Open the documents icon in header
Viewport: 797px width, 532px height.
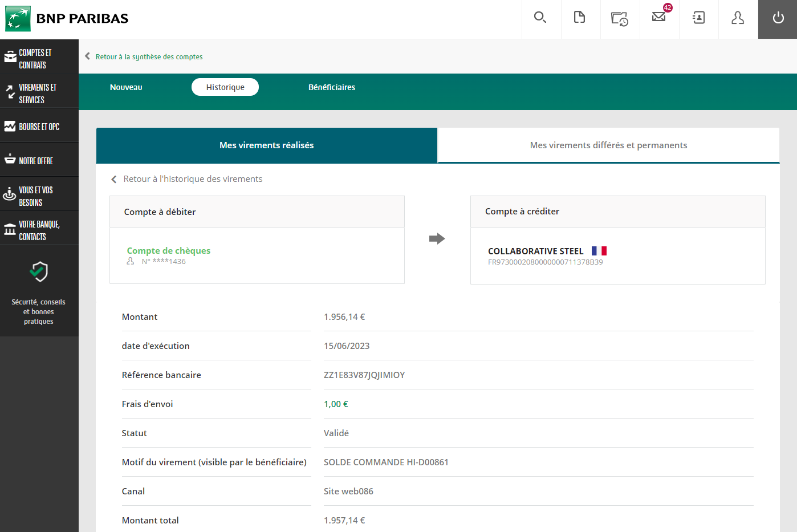click(580, 18)
